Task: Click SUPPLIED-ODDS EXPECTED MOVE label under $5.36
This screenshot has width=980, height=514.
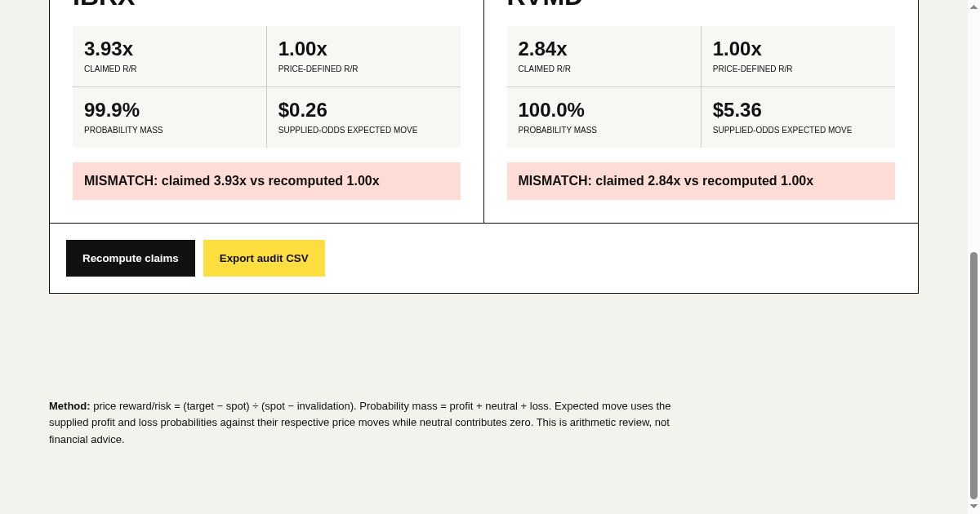Action: pyautogui.click(x=782, y=131)
